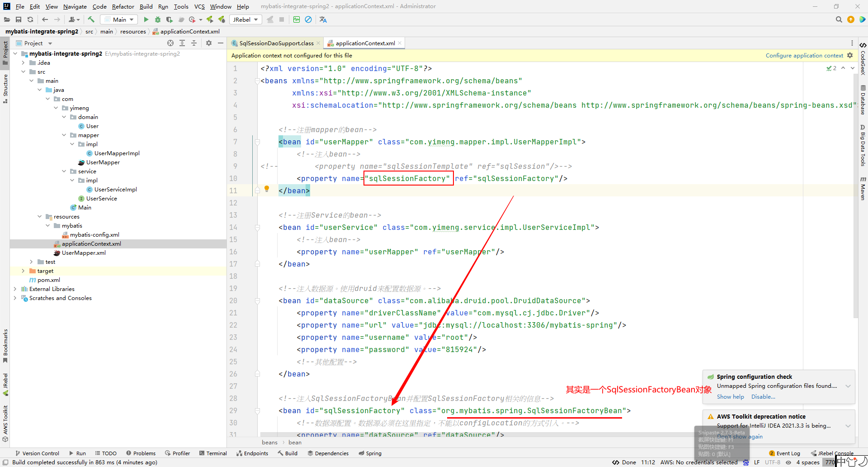Click the lightbulb intention icon on line 11
Screen dimensions: 868x467
point(267,189)
